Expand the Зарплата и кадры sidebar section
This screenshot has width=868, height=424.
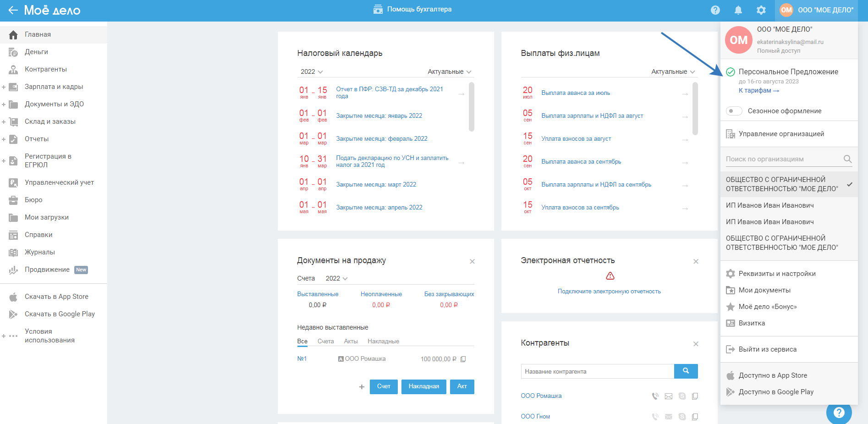pos(4,87)
